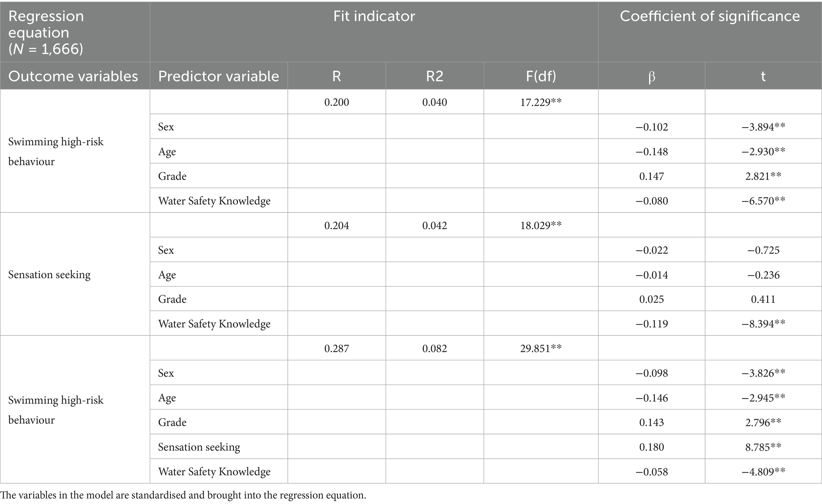The width and height of the screenshot is (822, 504).
Task: Click the F value 17.229** cell
Action: pos(541,102)
